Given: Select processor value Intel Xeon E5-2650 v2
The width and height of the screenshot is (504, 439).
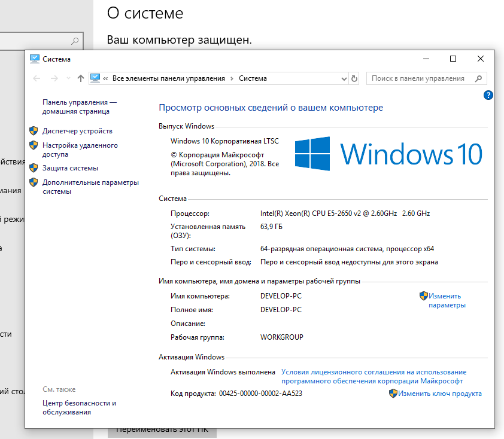Looking at the screenshot, I should 345,214.
